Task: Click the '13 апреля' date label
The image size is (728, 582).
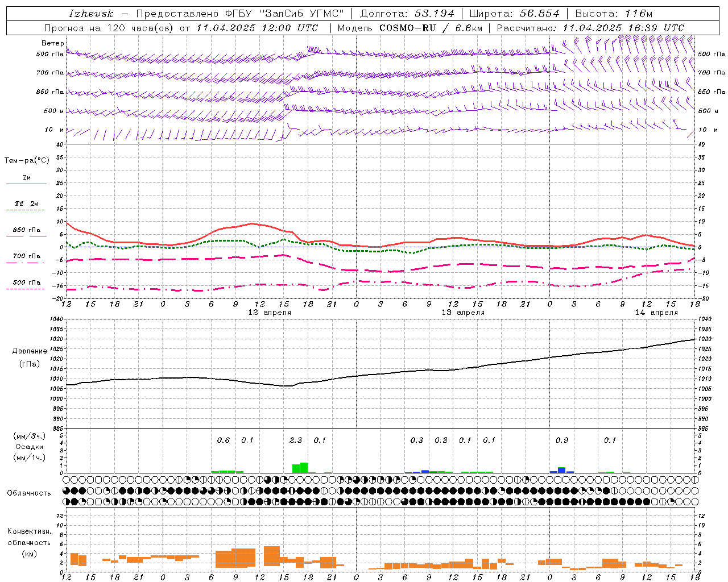Action: (464, 313)
